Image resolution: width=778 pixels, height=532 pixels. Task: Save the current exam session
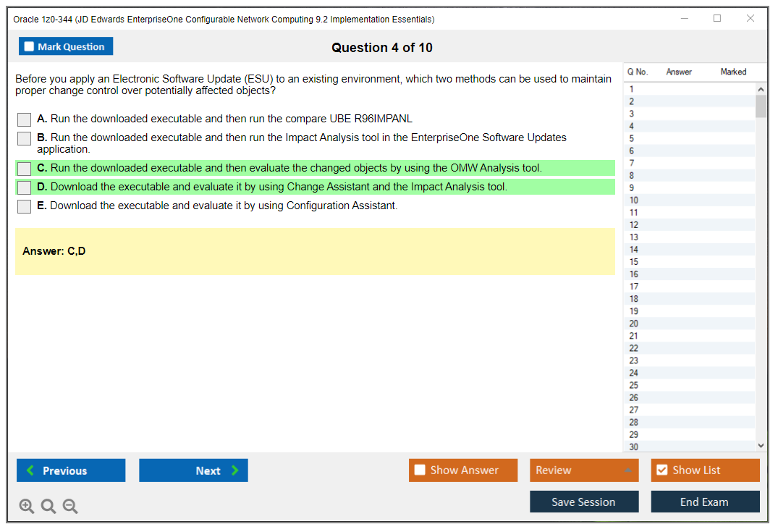[584, 501]
